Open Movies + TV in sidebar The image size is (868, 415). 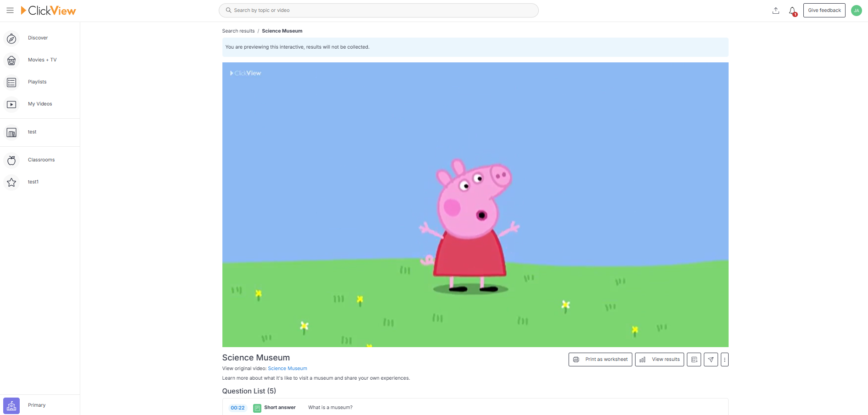click(x=42, y=60)
